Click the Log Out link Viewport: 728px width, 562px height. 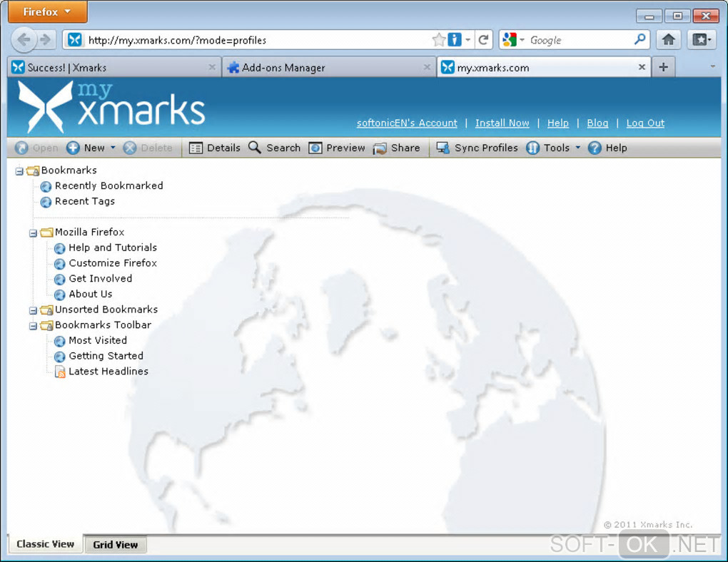[645, 123]
